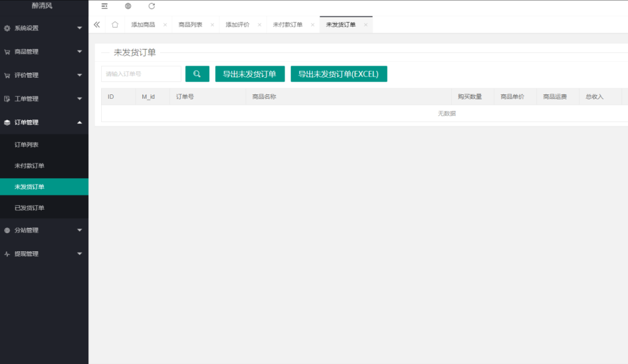Image resolution: width=628 pixels, height=364 pixels.
Task: Toggle the sidebar collapse menu icon
Action: coord(104,6)
